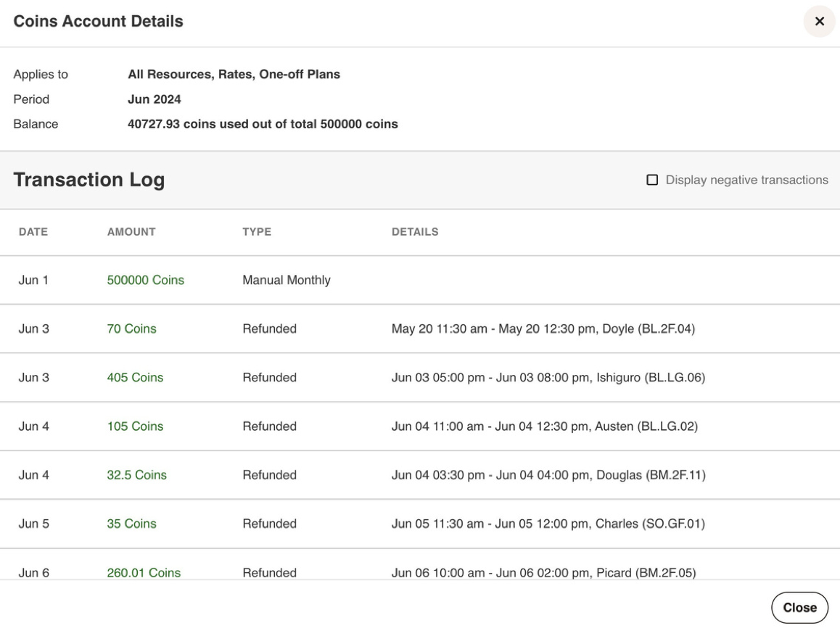Select the Austen (BL.LG.02) booking details
The width and height of the screenshot is (840, 628).
point(544,426)
